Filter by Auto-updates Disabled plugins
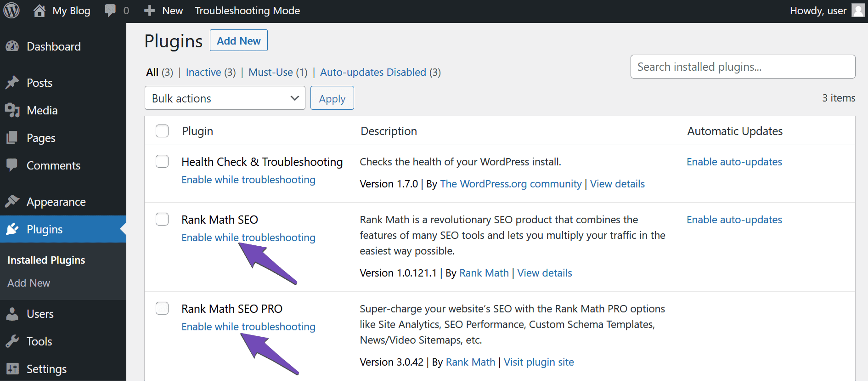This screenshot has height=385, width=868. [x=373, y=72]
